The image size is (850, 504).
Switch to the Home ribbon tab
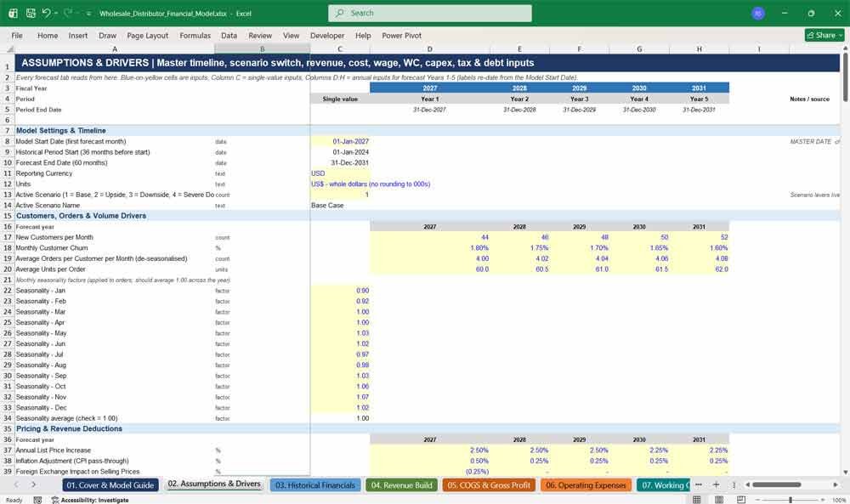48,35
